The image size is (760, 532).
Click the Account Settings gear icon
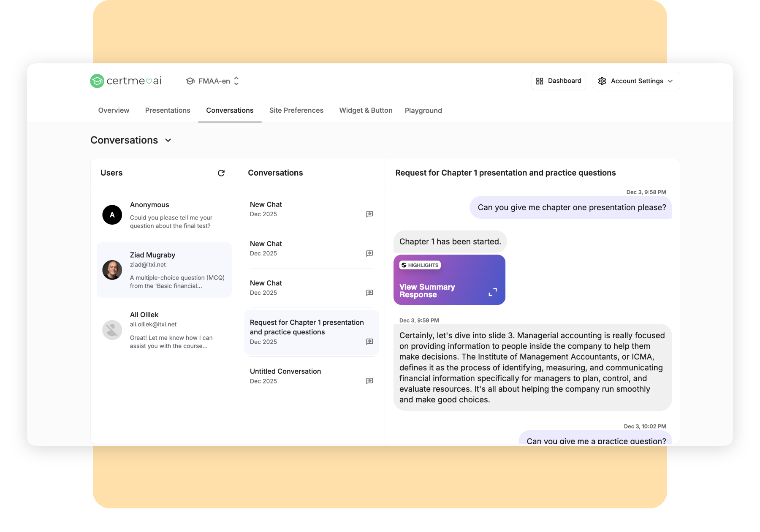click(x=602, y=81)
